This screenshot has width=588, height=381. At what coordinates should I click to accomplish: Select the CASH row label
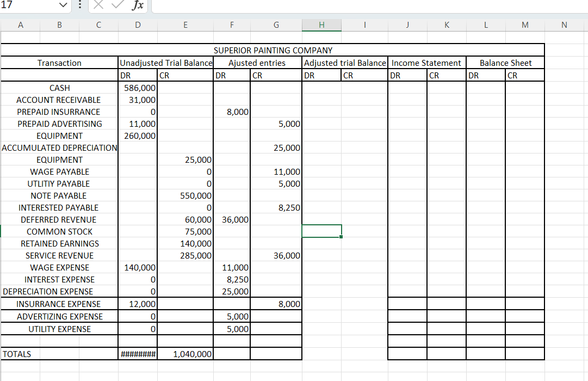[x=60, y=88]
